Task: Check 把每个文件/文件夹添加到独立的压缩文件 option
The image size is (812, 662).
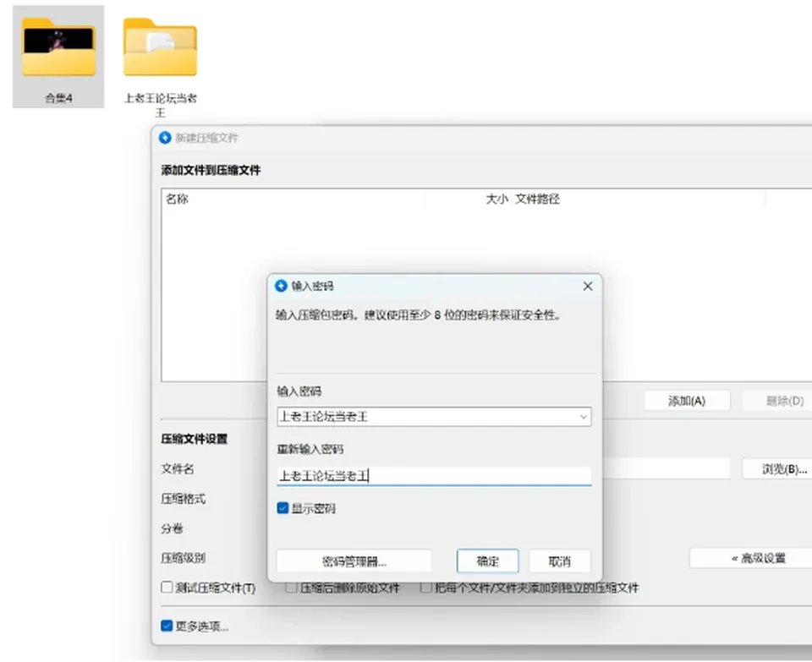Action: point(425,587)
